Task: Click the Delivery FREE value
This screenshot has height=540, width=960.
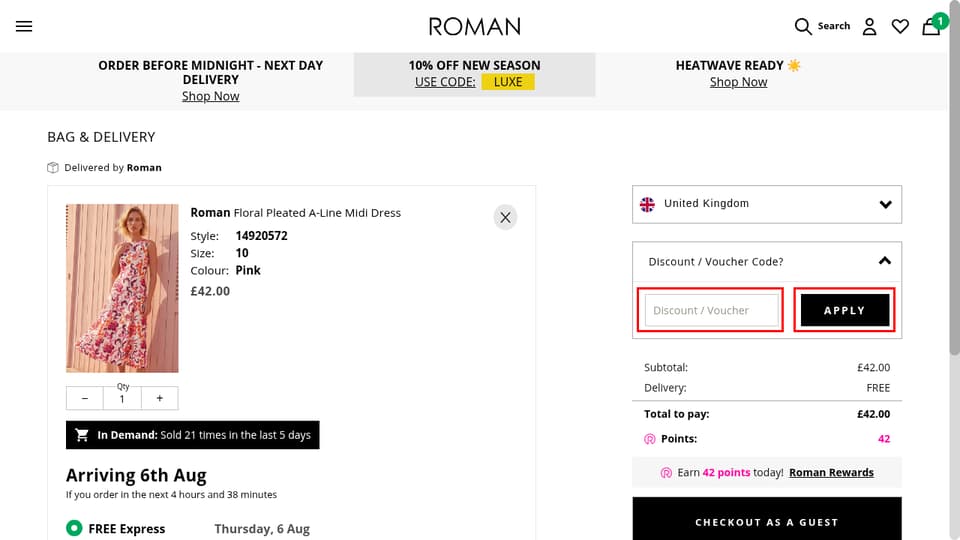Action: 878,388
